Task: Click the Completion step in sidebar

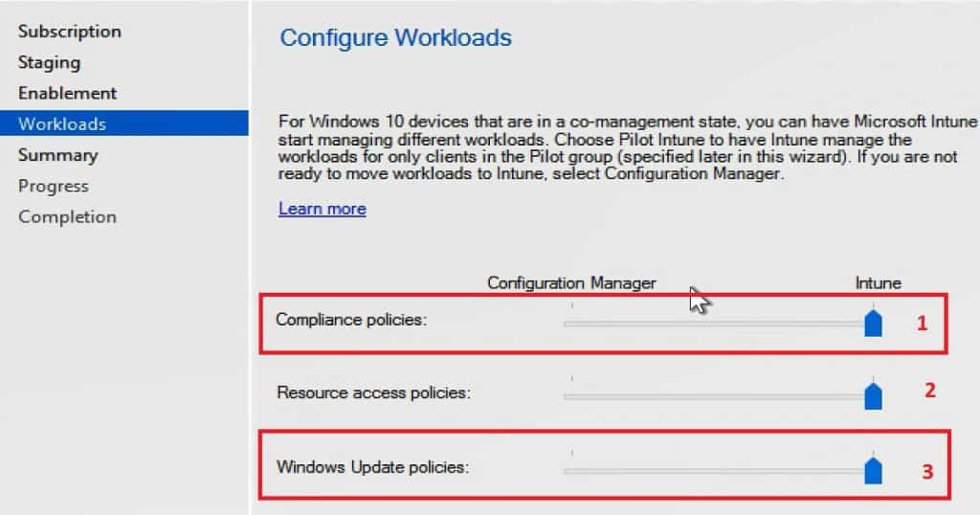Action: pos(67,216)
